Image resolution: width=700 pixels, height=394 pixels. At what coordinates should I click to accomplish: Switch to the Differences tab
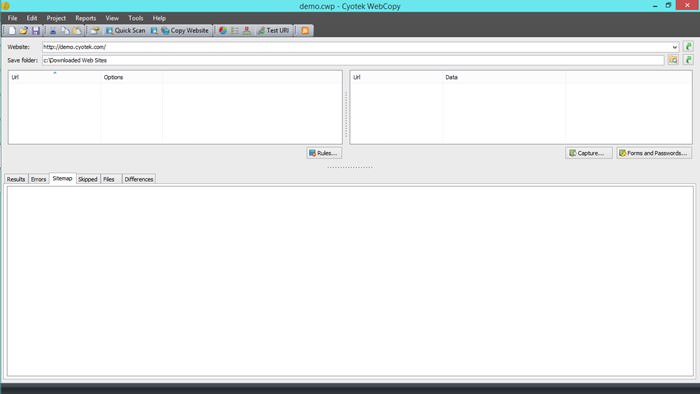coord(139,179)
